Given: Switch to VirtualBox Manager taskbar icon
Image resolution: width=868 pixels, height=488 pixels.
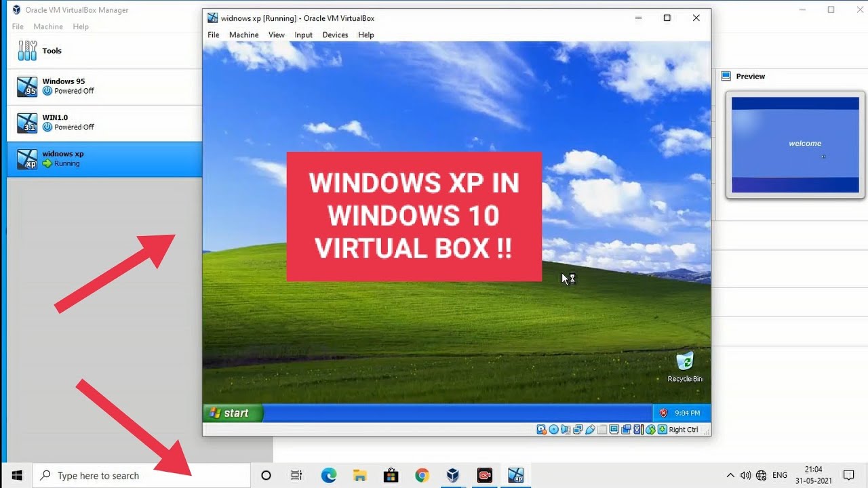Looking at the screenshot, I should click(x=453, y=475).
